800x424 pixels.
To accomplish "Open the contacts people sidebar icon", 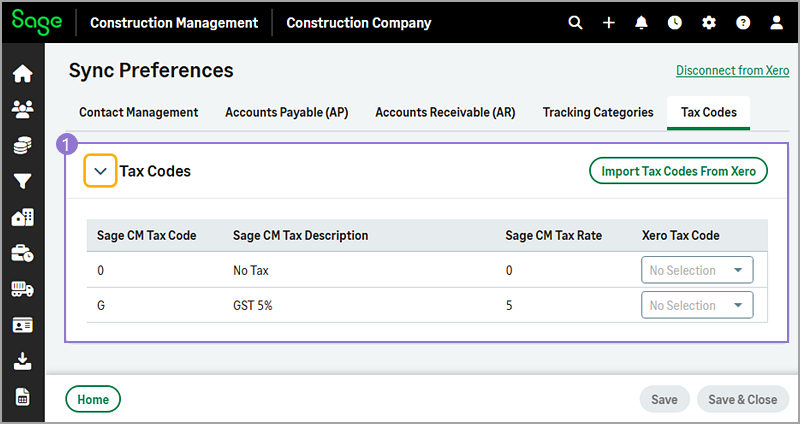I will [22, 109].
